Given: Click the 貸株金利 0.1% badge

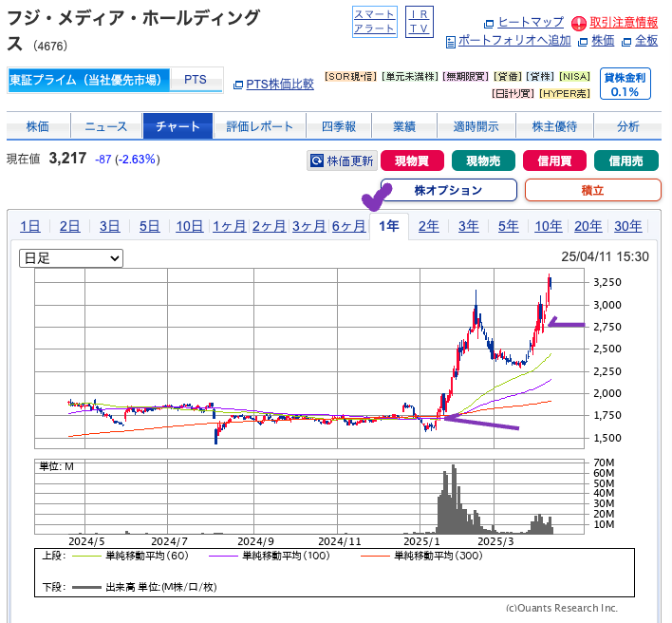Looking at the screenshot, I should coord(625,84).
